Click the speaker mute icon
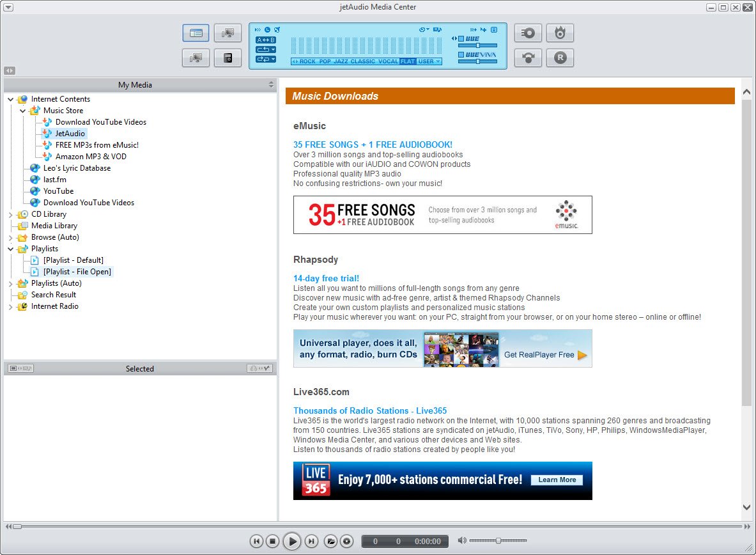This screenshot has width=756, height=555. tap(462, 540)
